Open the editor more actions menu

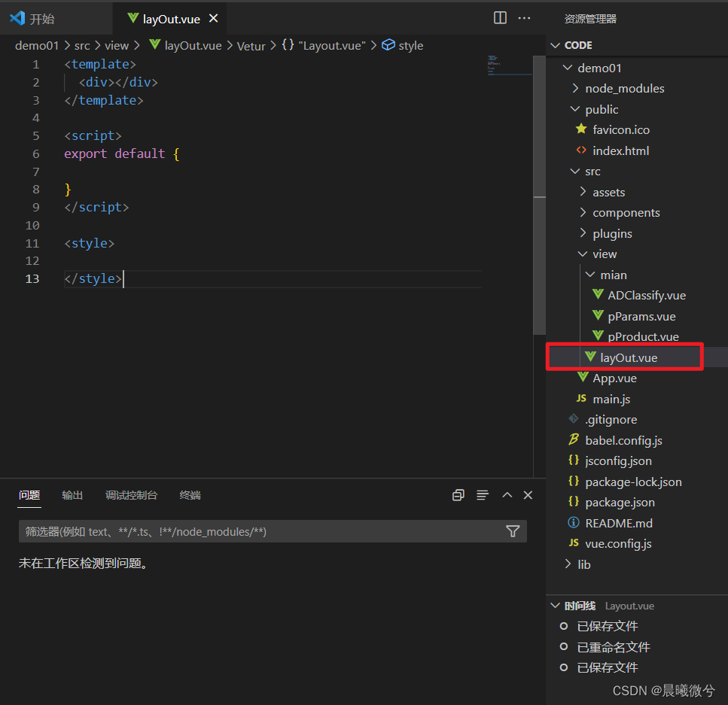[524, 18]
